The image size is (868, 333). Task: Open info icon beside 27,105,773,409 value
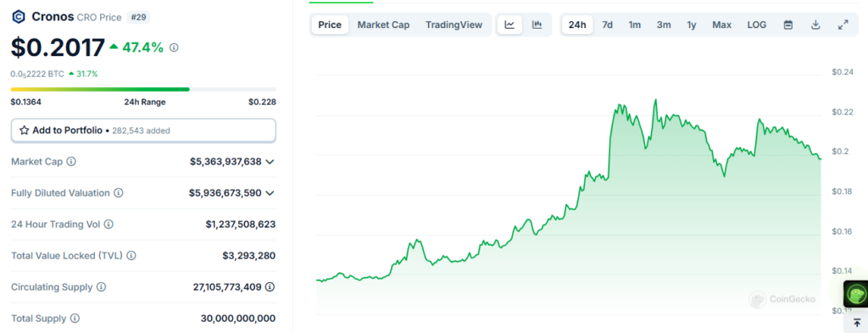point(270,287)
